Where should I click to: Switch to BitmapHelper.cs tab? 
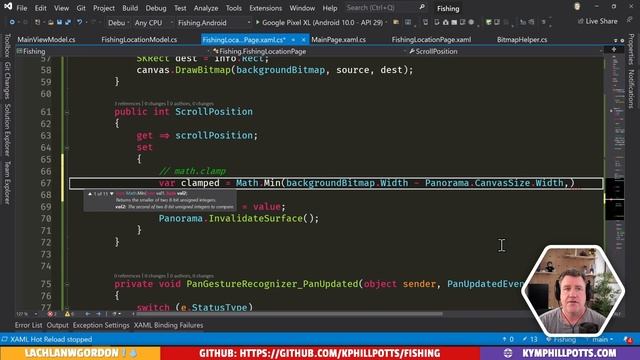(x=522, y=40)
